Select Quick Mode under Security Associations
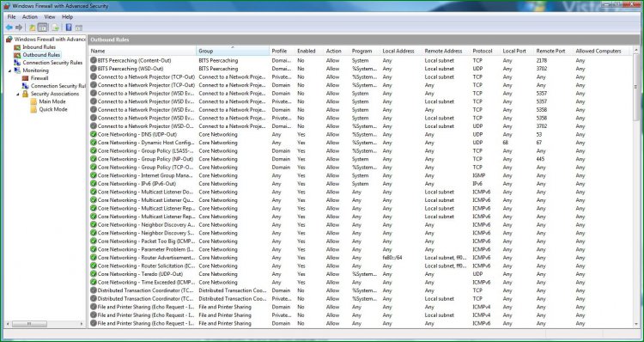Screen dimensions: 644x342 tap(53, 109)
